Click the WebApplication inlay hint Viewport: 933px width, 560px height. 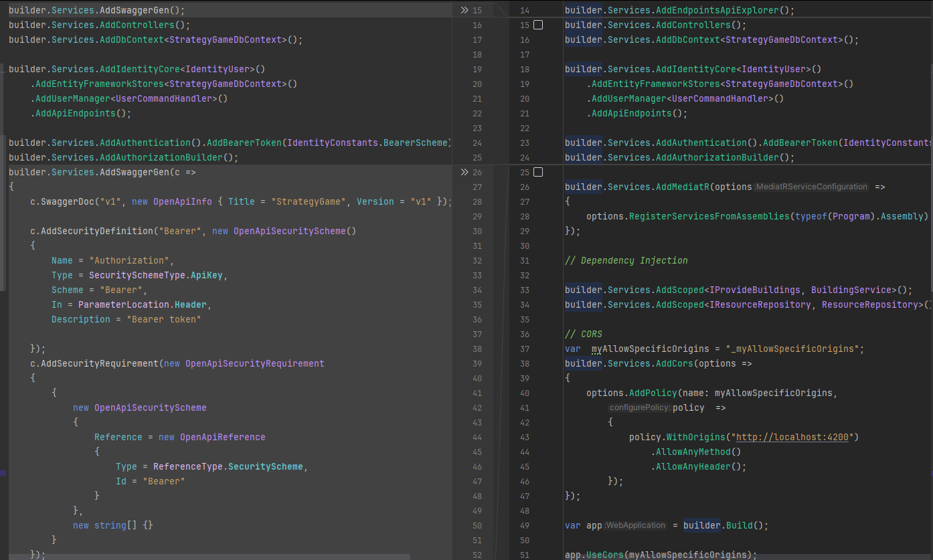coord(635,525)
